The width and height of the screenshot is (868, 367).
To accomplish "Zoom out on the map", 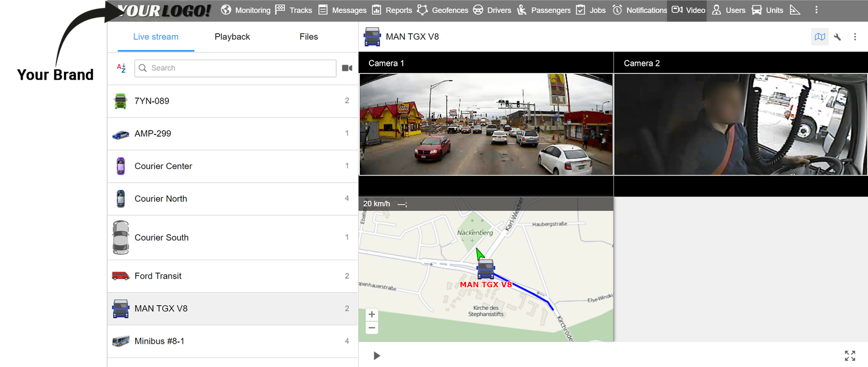I will point(372,327).
